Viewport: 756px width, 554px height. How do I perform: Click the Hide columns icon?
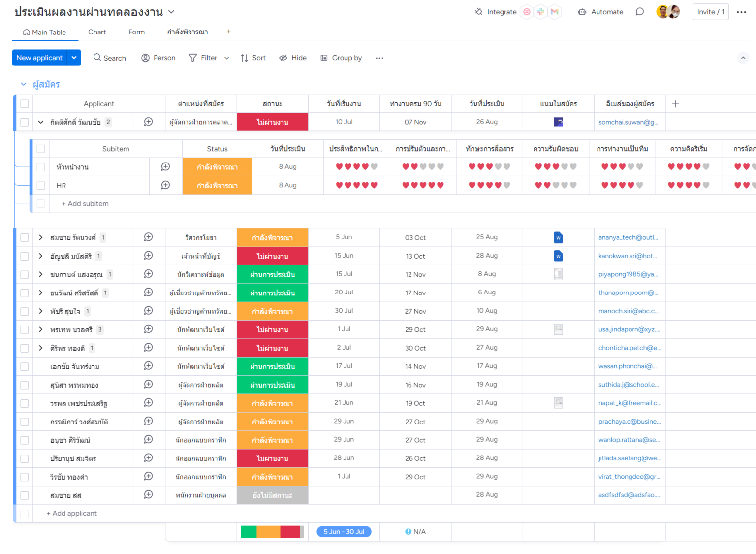[x=283, y=58]
